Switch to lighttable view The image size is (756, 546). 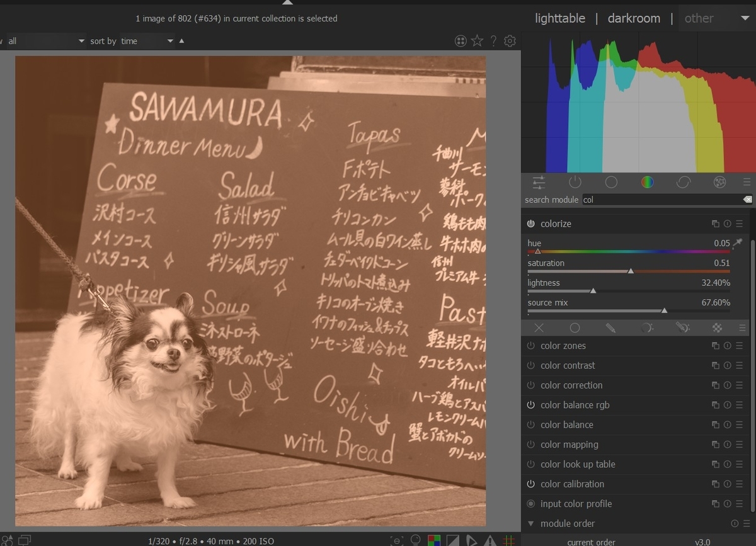coord(560,18)
